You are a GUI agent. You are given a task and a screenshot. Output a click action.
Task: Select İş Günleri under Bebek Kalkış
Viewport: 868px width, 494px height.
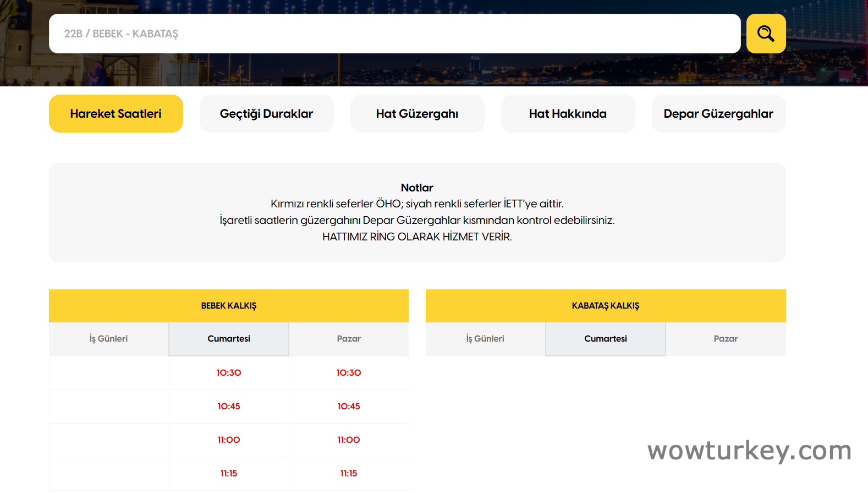(x=109, y=339)
